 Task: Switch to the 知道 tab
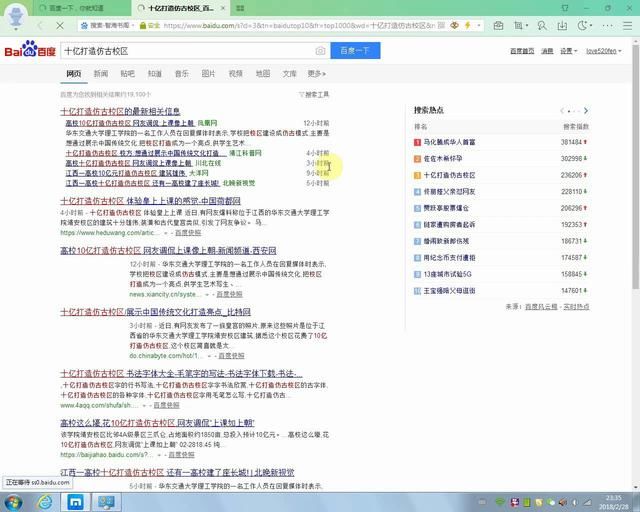tap(154, 73)
